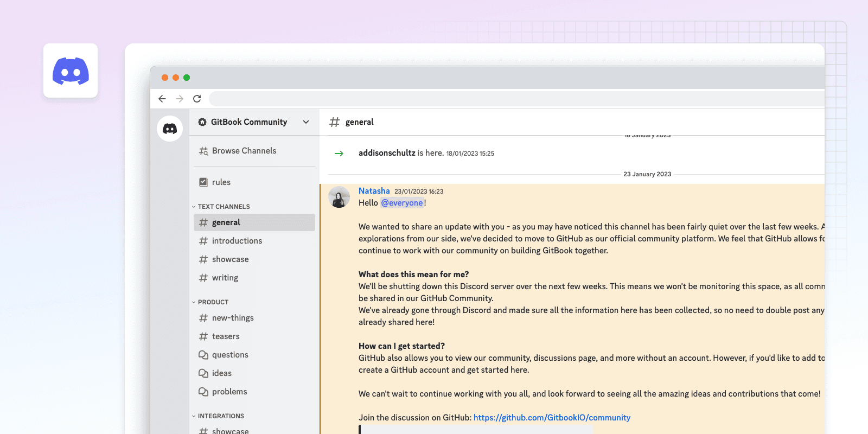
Task: Click the 'What does this mean for me?' heading
Action: click(x=413, y=275)
